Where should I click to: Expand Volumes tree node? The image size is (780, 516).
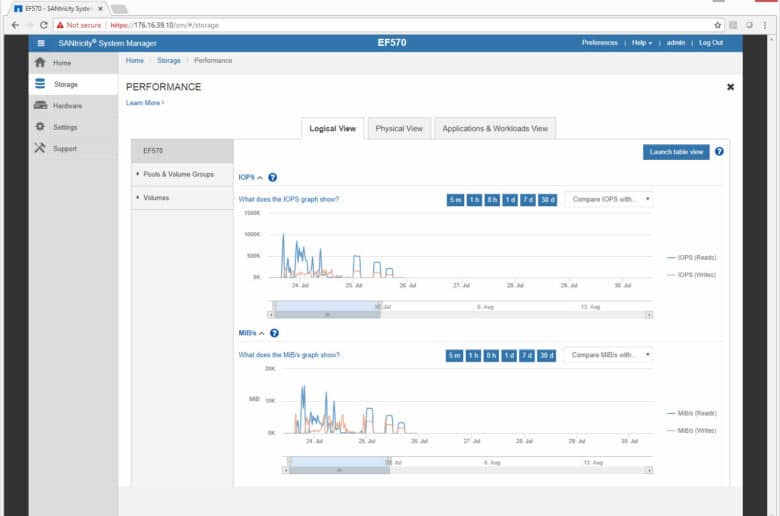coord(137,198)
